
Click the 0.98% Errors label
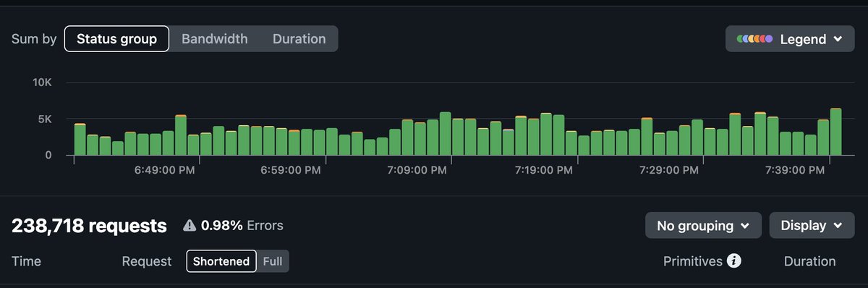(242, 226)
